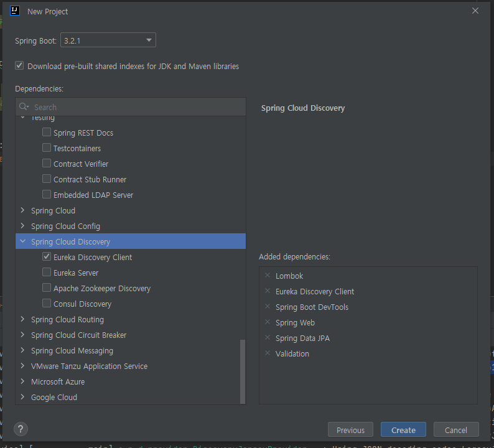Expand the Spring Cloud group
The image size is (494, 448).
(x=22, y=210)
